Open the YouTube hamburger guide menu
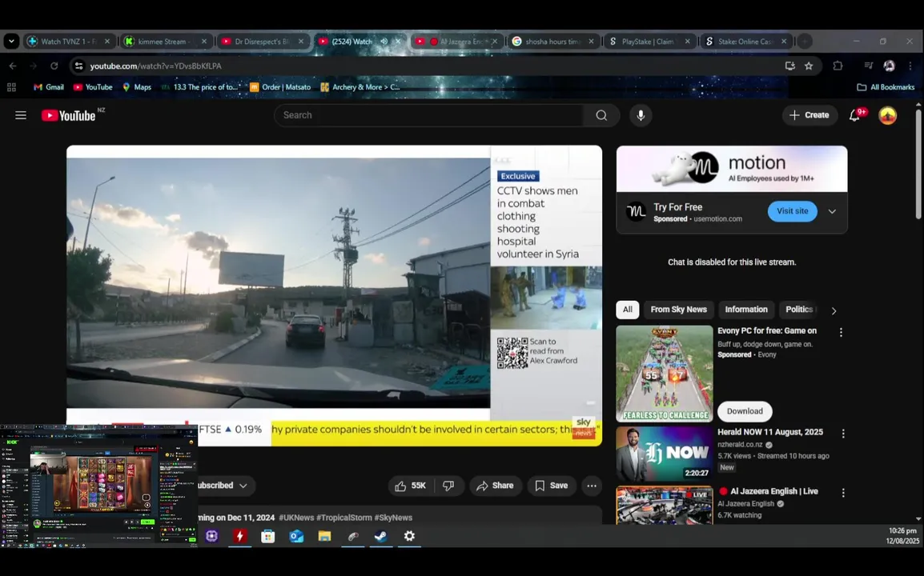This screenshot has width=924, height=576. pos(21,115)
